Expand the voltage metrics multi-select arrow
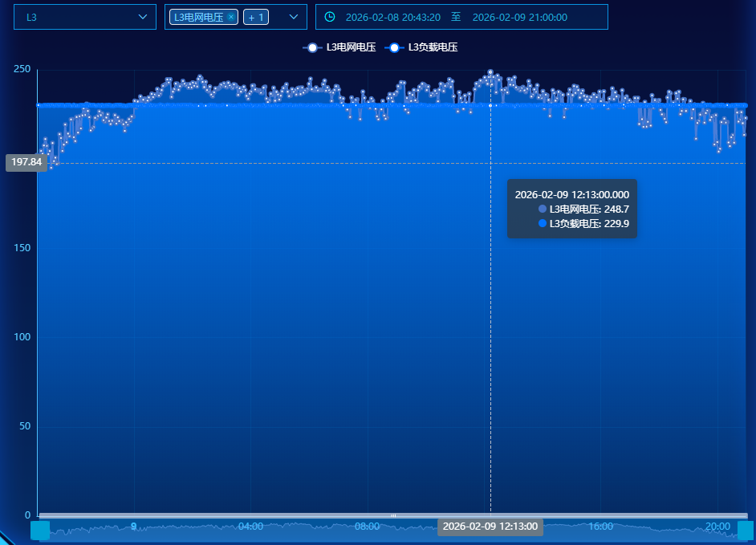Screen dimensions: 756x545 tap(293, 17)
